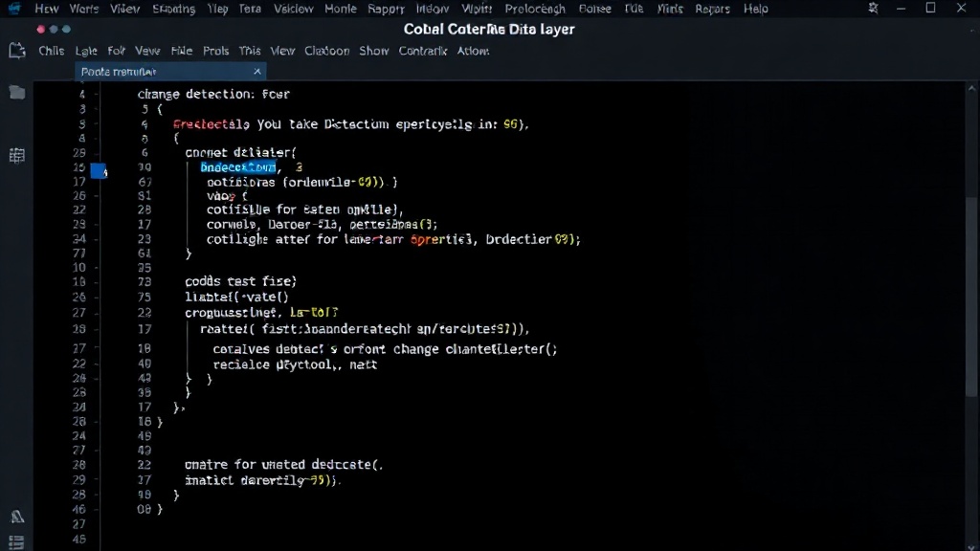Screen dimensions: 980x551
Task: Click 'Chils' in the toolbar
Action: click(52, 51)
